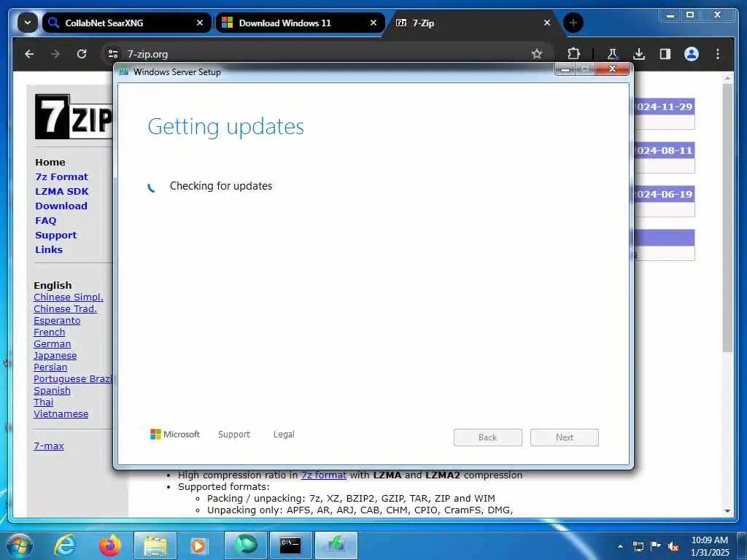Switch language to Persian
Image resolution: width=747 pixels, height=560 pixels.
pos(50,367)
